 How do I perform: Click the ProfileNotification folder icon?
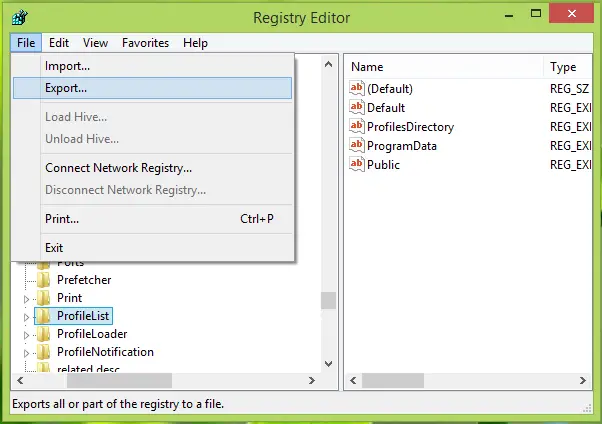[x=44, y=352]
